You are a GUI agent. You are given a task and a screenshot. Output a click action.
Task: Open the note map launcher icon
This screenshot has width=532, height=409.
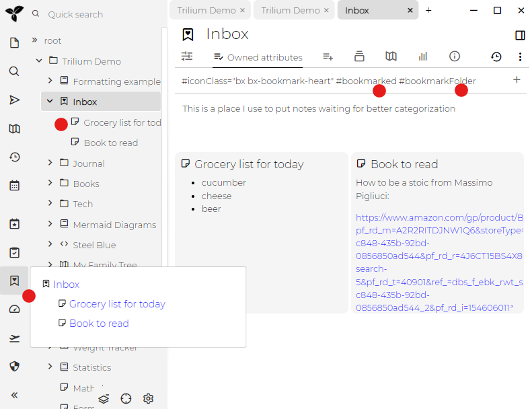click(x=14, y=128)
